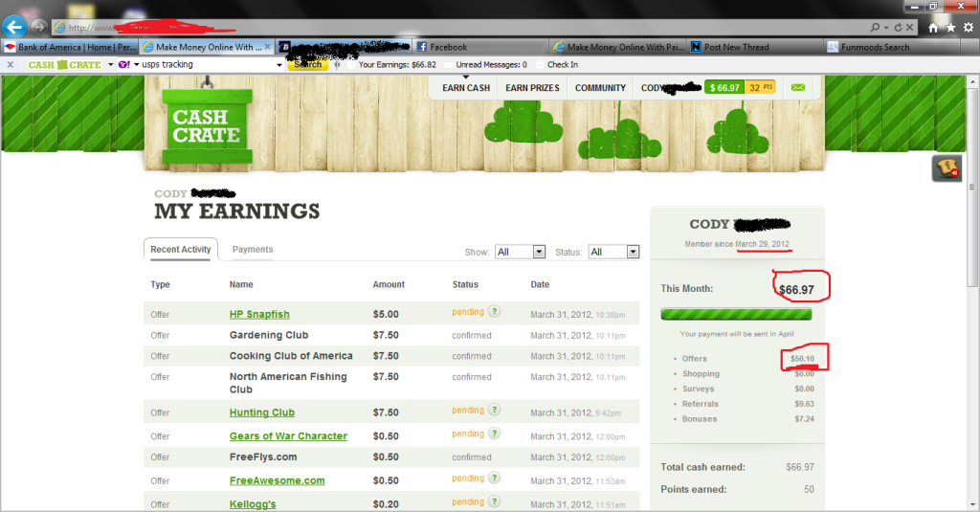Click the yellow toolbar Search button
The image size is (980, 512).
click(x=307, y=64)
